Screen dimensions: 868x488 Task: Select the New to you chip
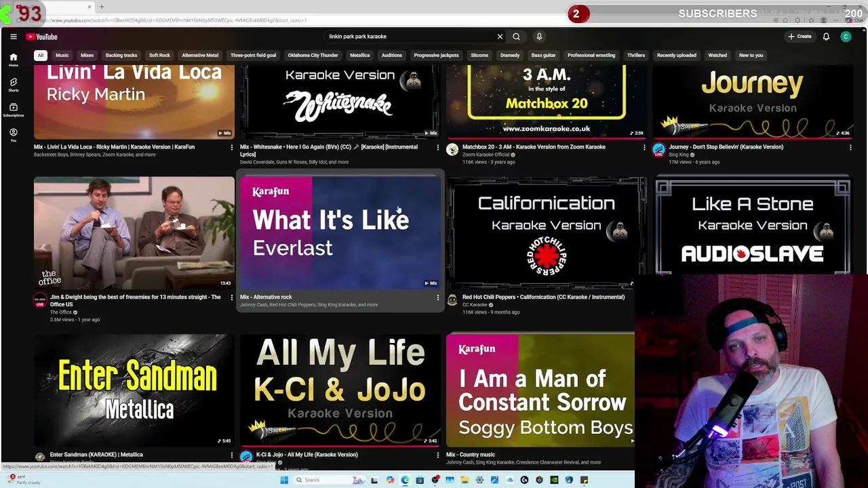click(x=751, y=55)
